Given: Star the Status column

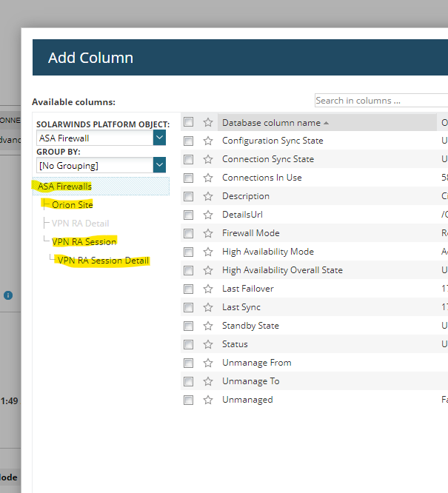Looking at the screenshot, I should pos(208,344).
